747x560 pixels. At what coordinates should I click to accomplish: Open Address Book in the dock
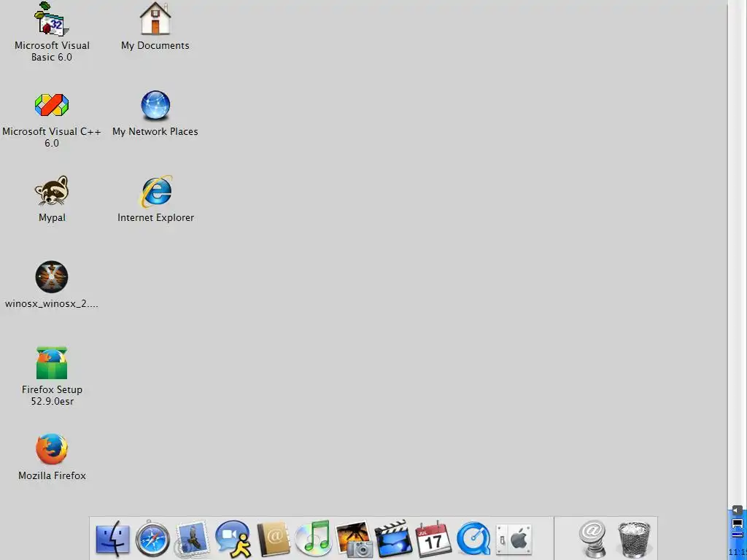point(274,539)
